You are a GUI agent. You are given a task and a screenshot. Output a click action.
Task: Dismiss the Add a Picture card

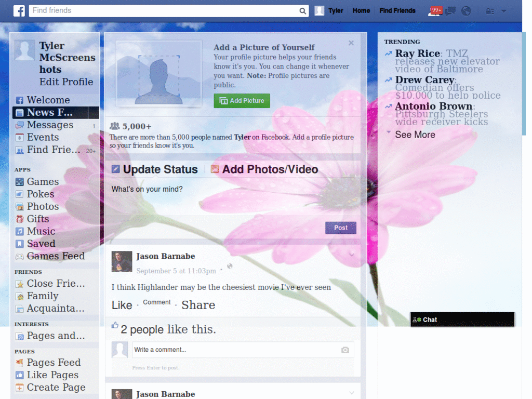351,43
